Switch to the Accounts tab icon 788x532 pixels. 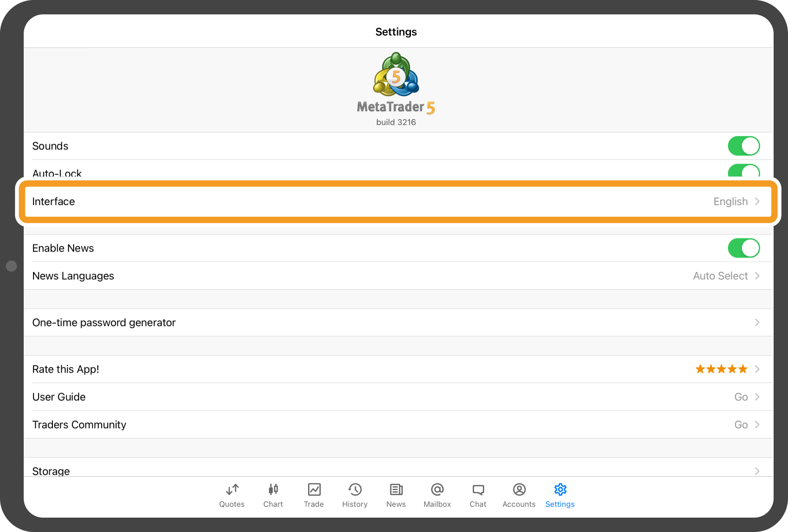(x=519, y=490)
